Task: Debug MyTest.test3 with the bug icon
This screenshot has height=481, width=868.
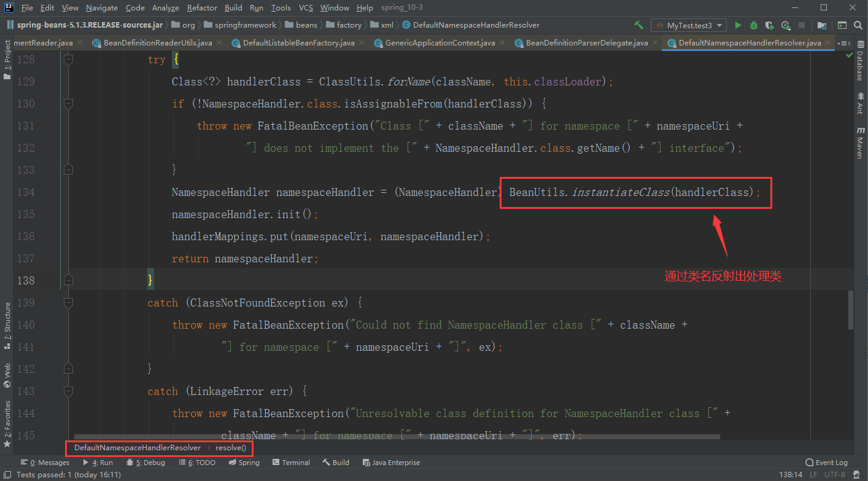Action: pyautogui.click(x=754, y=25)
